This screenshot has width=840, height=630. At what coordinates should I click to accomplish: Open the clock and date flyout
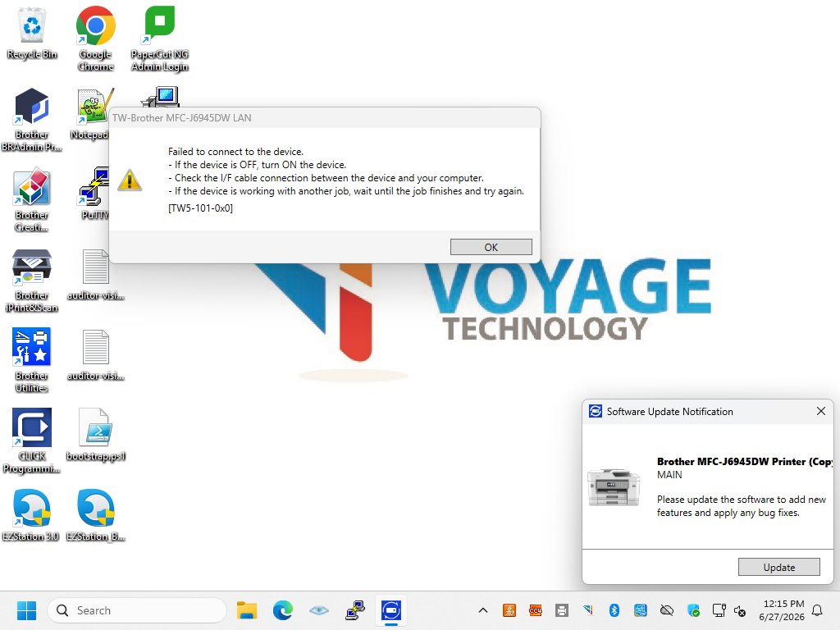(782, 610)
